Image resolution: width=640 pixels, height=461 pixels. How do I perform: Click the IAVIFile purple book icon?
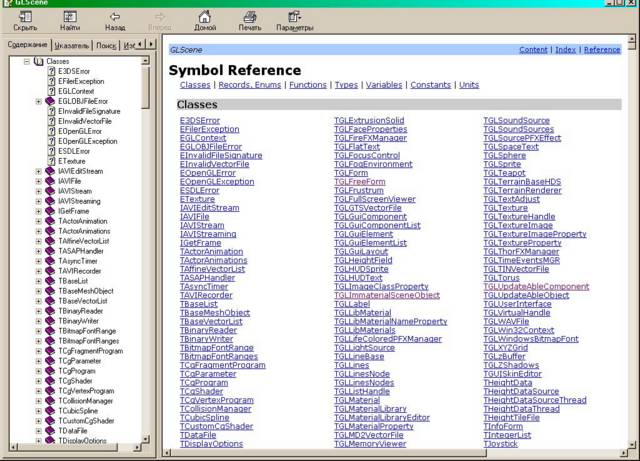point(50,181)
